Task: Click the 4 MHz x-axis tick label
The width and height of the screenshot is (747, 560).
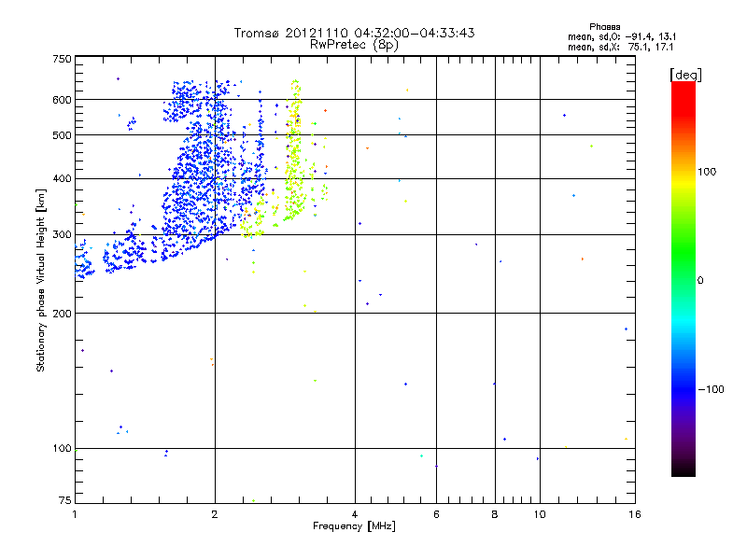Action: tap(355, 514)
